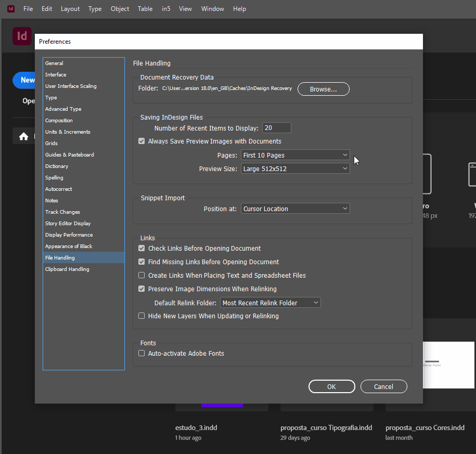Open the File menu
The height and width of the screenshot is (454, 476).
point(28,9)
